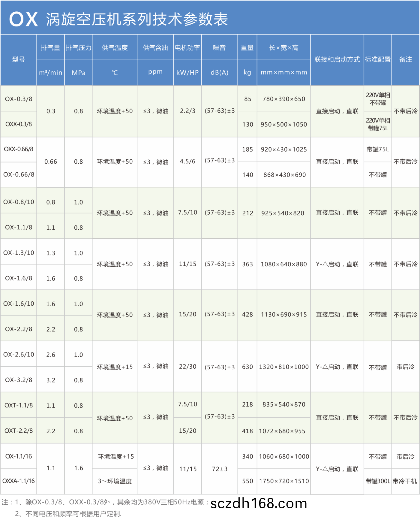420x517 pixels.
Task: Select the 带罐300L configuration cell
Action: (378, 481)
